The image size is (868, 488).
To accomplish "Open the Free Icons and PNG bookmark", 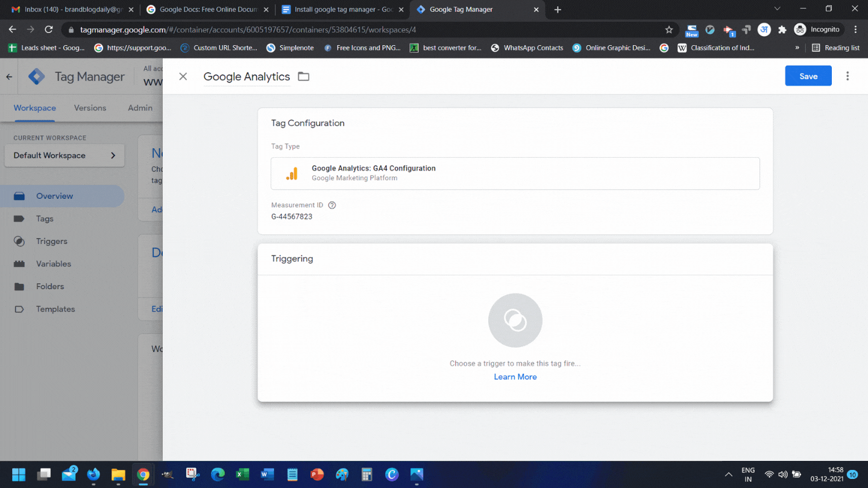I will click(362, 48).
